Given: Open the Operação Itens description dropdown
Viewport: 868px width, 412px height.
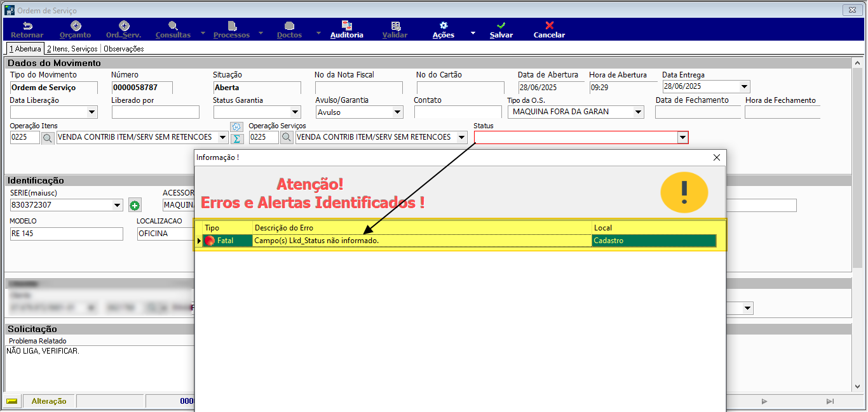Looking at the screenshot, I should 222,137.
